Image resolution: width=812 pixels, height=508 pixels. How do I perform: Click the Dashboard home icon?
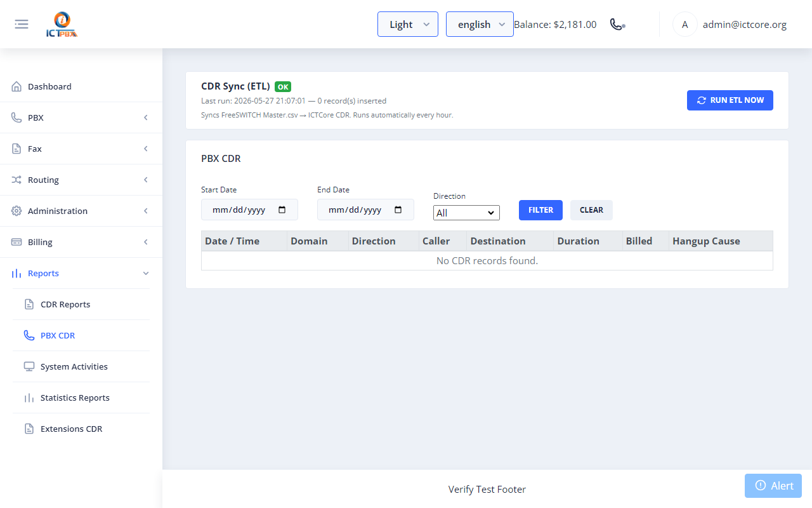(x=16, y=86)
